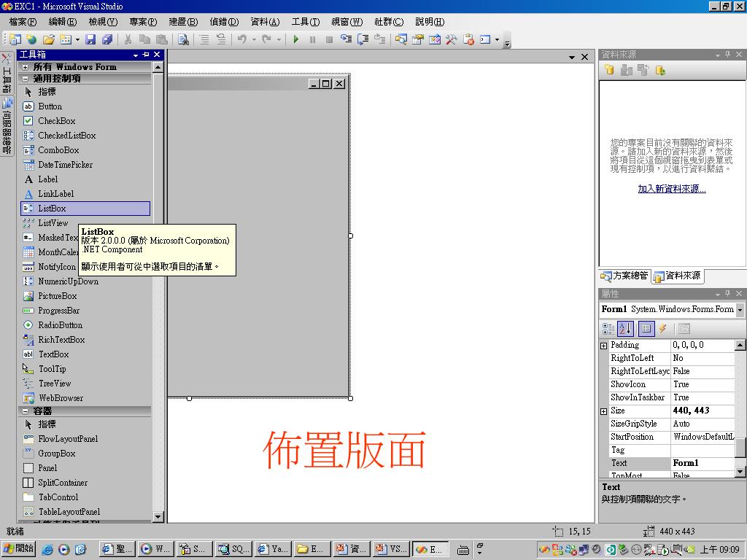Image resolution: width=747 pixels, height=560 pixels.
Task: Click the Open File folder icon
Action: click(x=48, y=39)
